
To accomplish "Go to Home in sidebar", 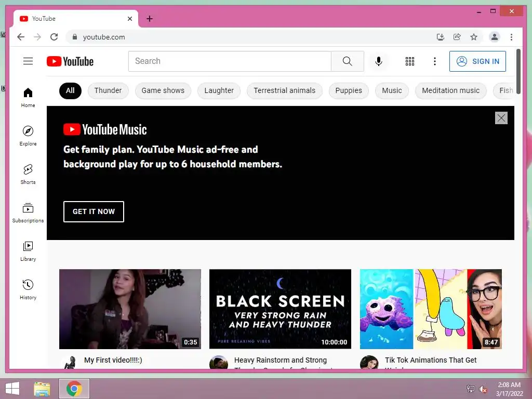I will point(28,97).
